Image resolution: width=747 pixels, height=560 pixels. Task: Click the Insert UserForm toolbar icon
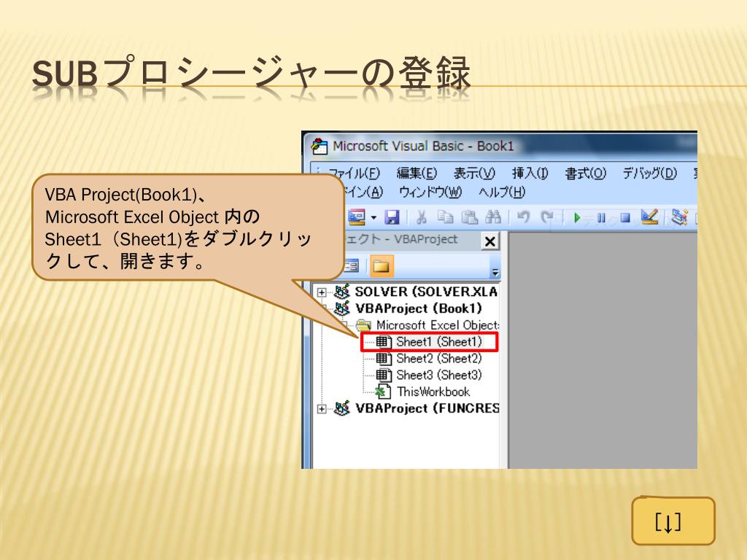[356, 217]
